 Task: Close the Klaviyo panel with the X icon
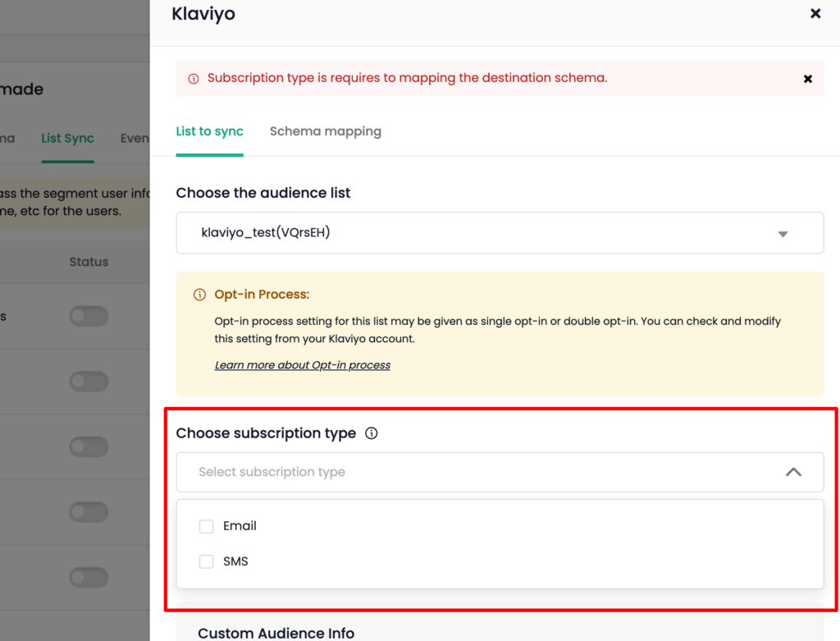[815, 13]
